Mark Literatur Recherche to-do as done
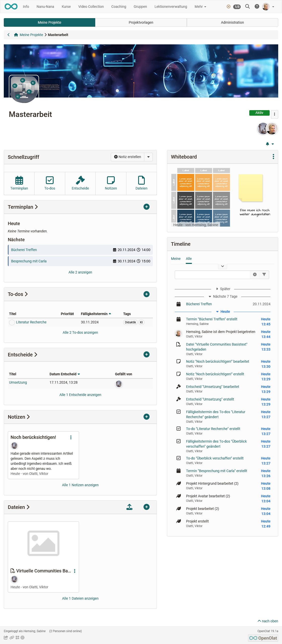Viewport: 282px width, 644px height. [x=12, y=322]
